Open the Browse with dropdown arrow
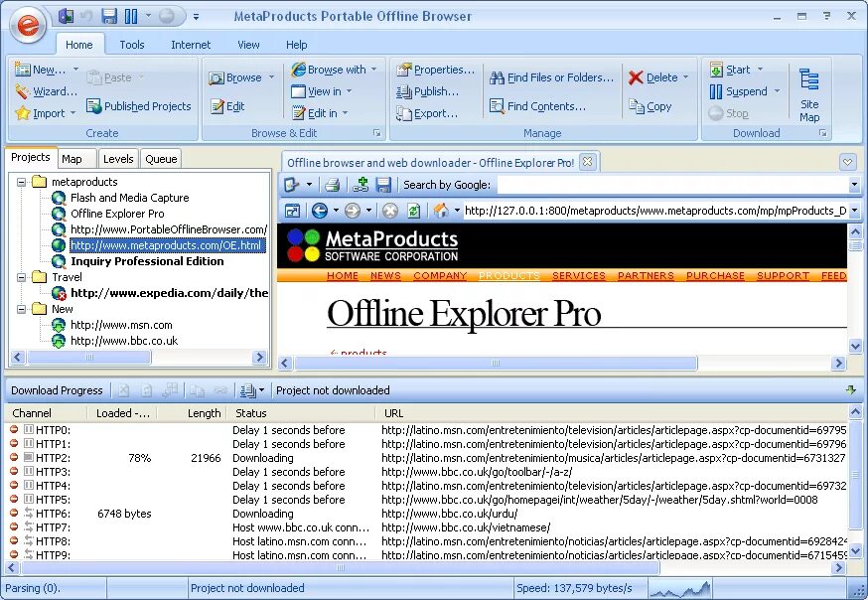The image size is (868, 600). 374,70
